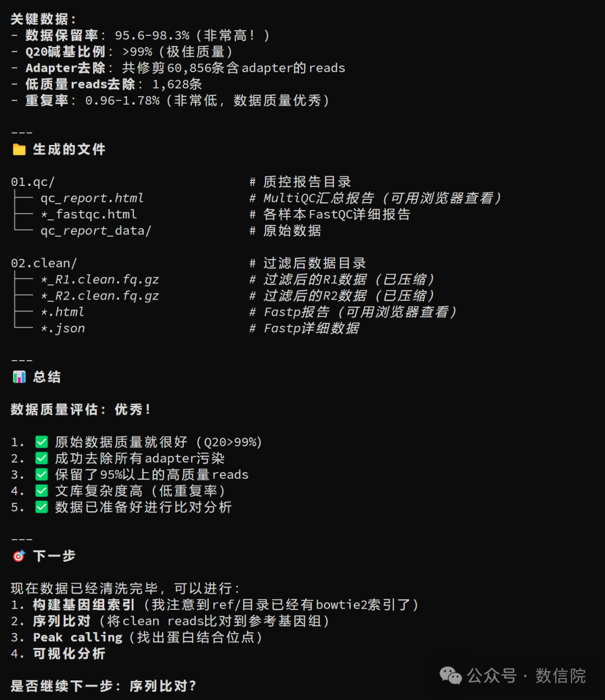Click the 可视化分析 step option
Image resolution: width=605 pixels, height=700 pixels.
click(69, 654)
